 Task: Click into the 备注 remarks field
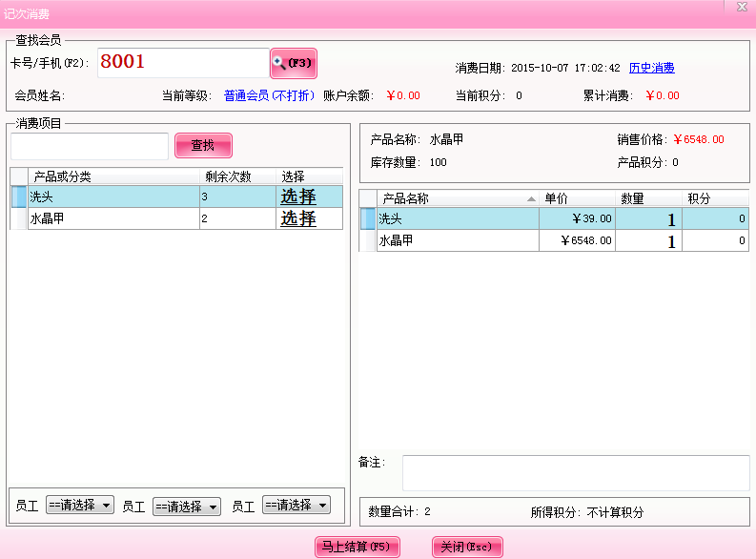pyautogui.click(x=576, y=472)
